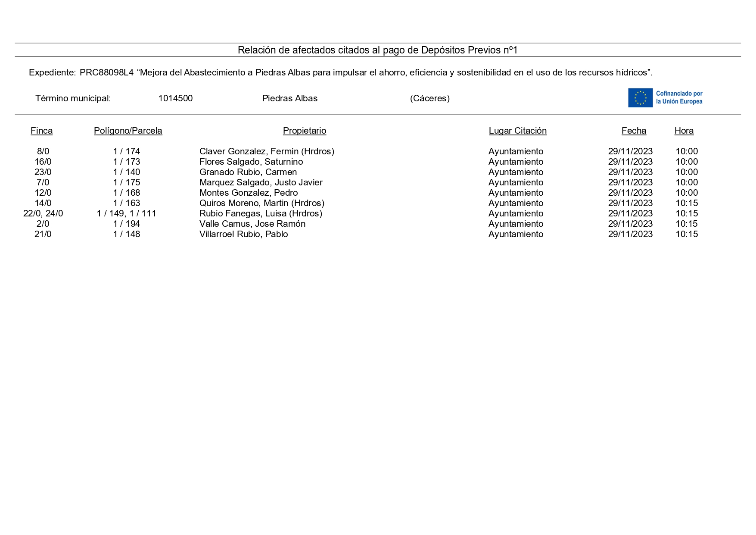Click the European Union flag logo

pyautogui.click(x=640, y=98)
